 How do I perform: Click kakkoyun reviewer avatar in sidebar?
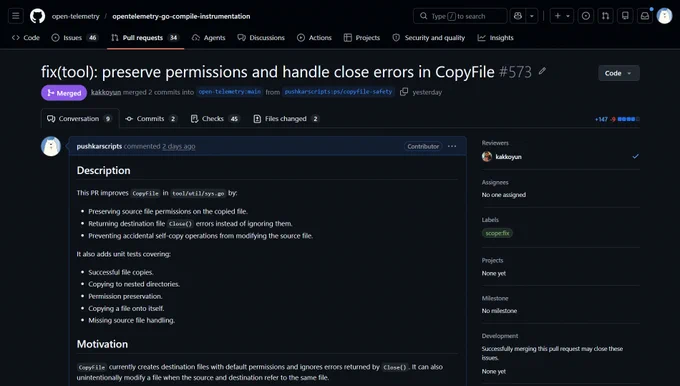[x=487, y=157]
